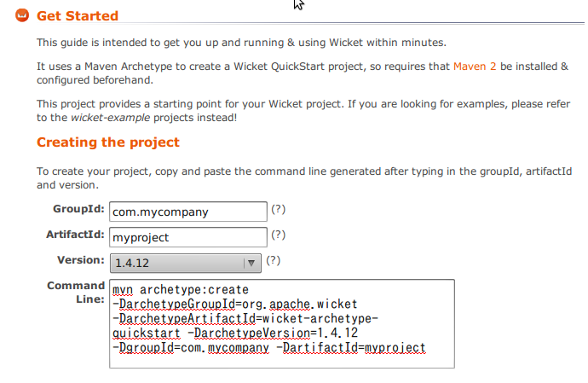Click the mvn archetype:create command text

pos(181,290)
